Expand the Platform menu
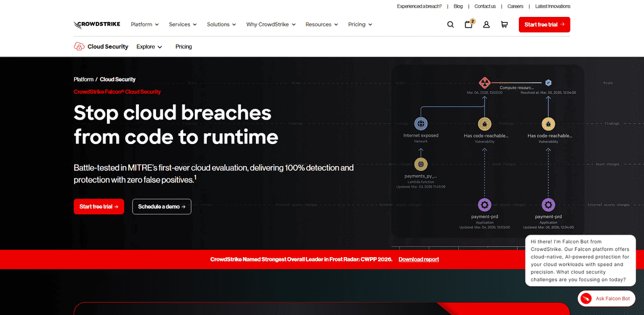This screenshot has height=315, width=644. [x=145, y=25]
